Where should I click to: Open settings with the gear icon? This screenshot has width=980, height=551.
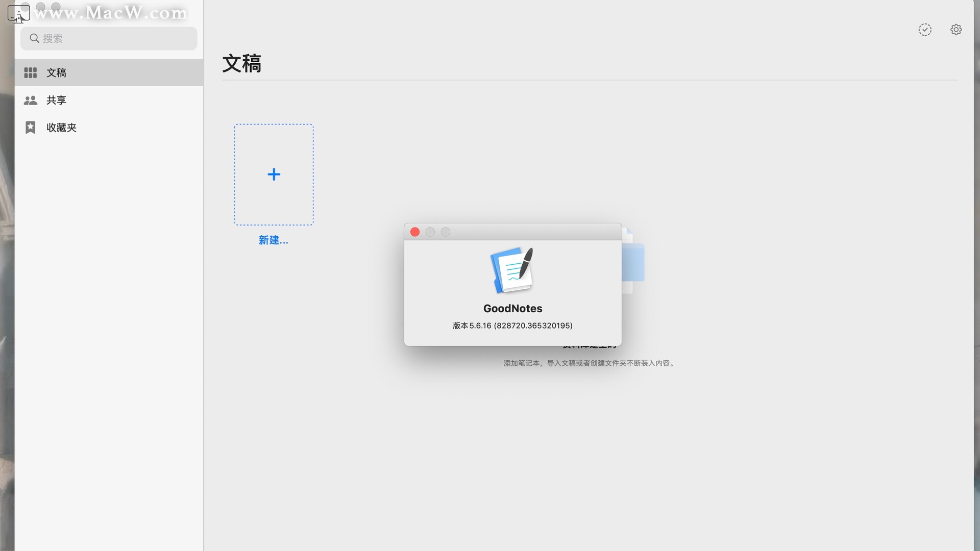[x=955, y=30]
